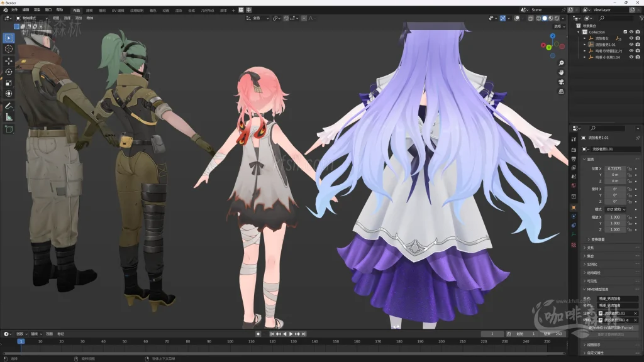The image size is (644, 362).
Task: Hide the 小长庚1.04 armature eye icon
Action: click(631, 57)
